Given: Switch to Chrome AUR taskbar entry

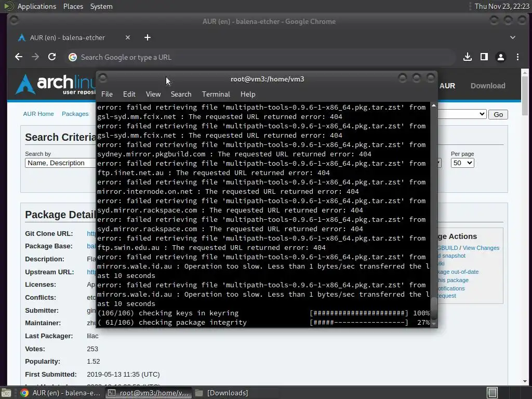Looking at the screenshot, I should [x=60, y=393].
